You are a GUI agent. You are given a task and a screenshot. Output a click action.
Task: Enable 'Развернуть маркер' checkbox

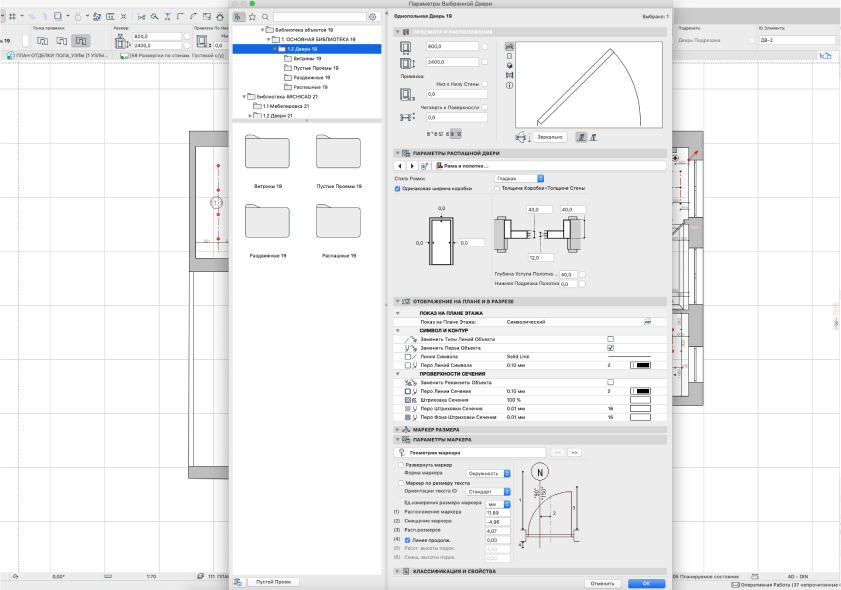402,465
